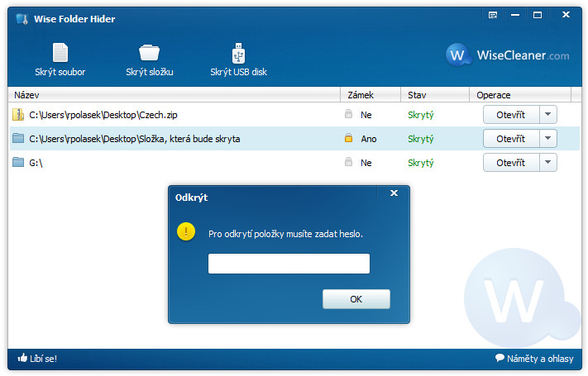Screen dimensions: 588x376
Task: Click Otevřít button for G:\ row
Action: 511,163
